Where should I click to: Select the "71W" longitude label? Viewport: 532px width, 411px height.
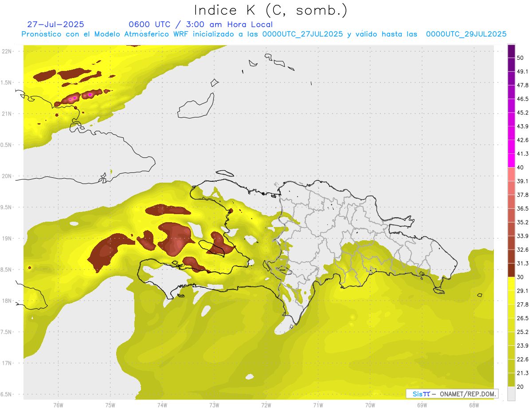[x=318, y=405]
